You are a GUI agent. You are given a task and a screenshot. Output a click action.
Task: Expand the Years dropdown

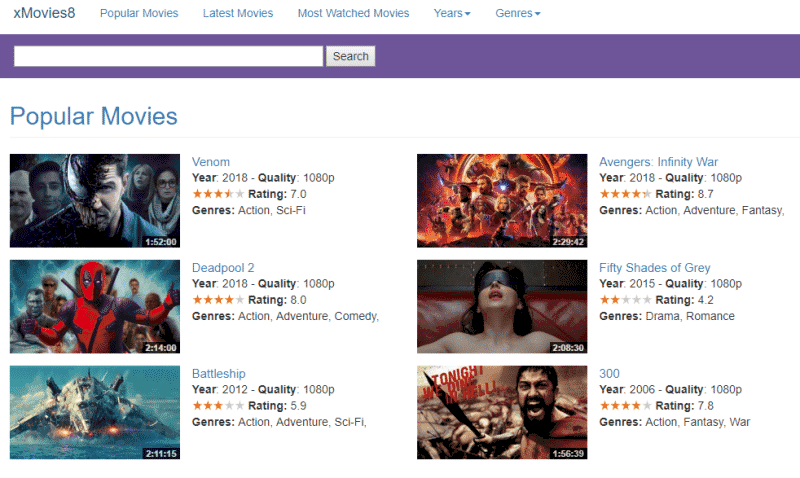452,14
